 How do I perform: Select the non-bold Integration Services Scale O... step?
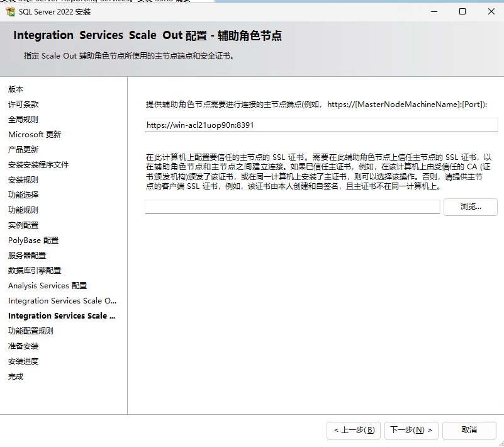pyautogui.click(x=62, y=301)
